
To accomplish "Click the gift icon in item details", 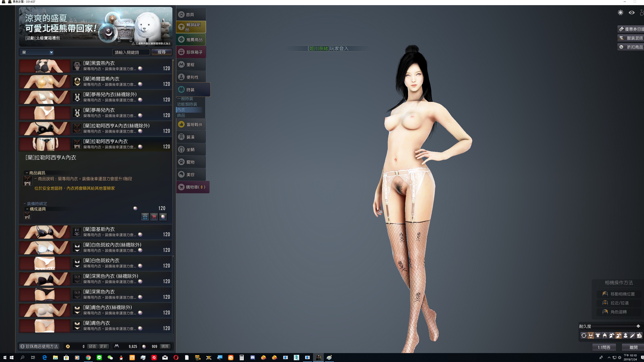I will (x=145, y=217).
